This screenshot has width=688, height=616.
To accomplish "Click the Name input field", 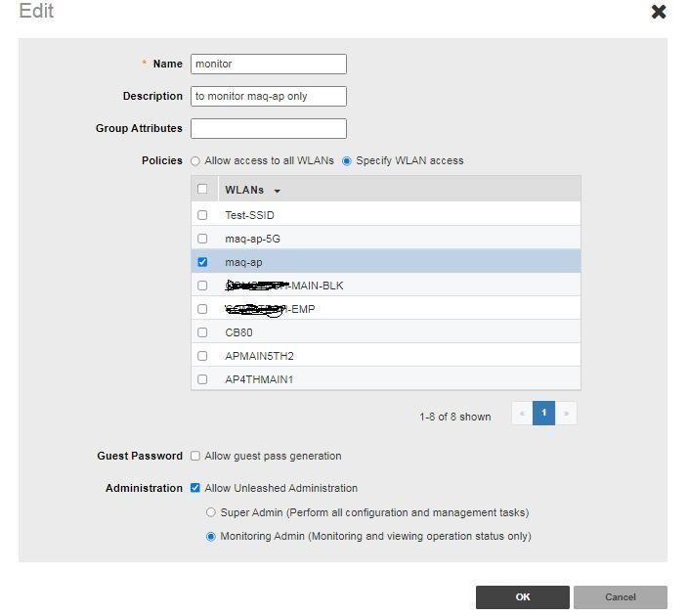I will pyautogui.click(x=269, y=64).
